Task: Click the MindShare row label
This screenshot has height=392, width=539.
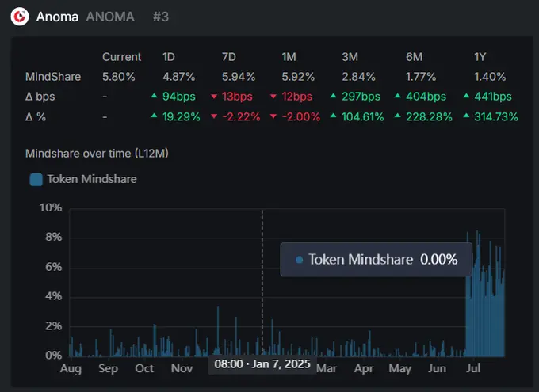Action: click(53, 77)
